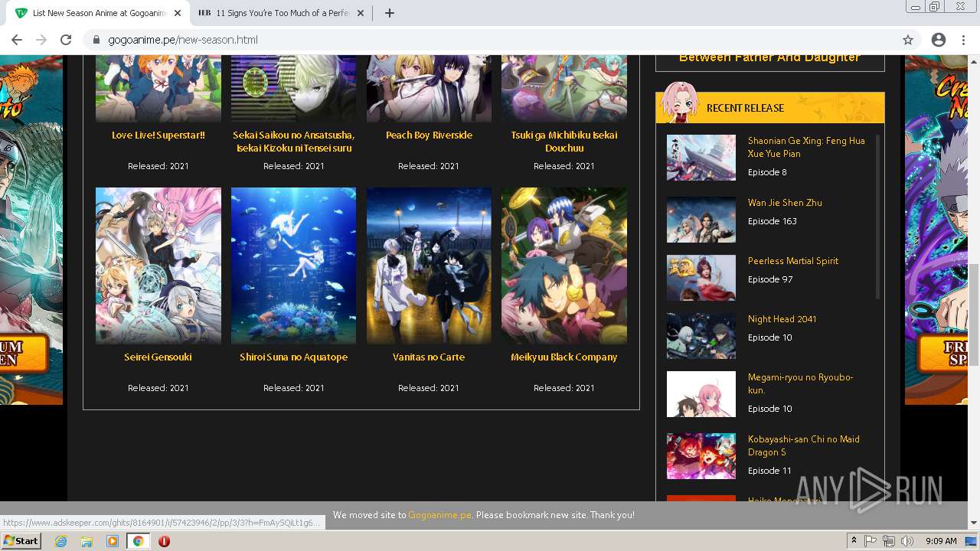Click Meikyuu Black Company title

tap(564, 357)
